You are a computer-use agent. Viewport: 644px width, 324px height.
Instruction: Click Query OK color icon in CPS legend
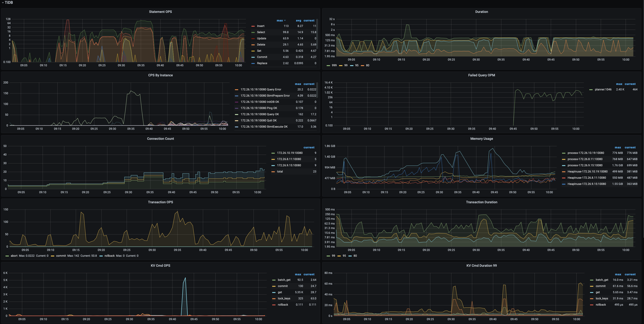click(237, 114)
